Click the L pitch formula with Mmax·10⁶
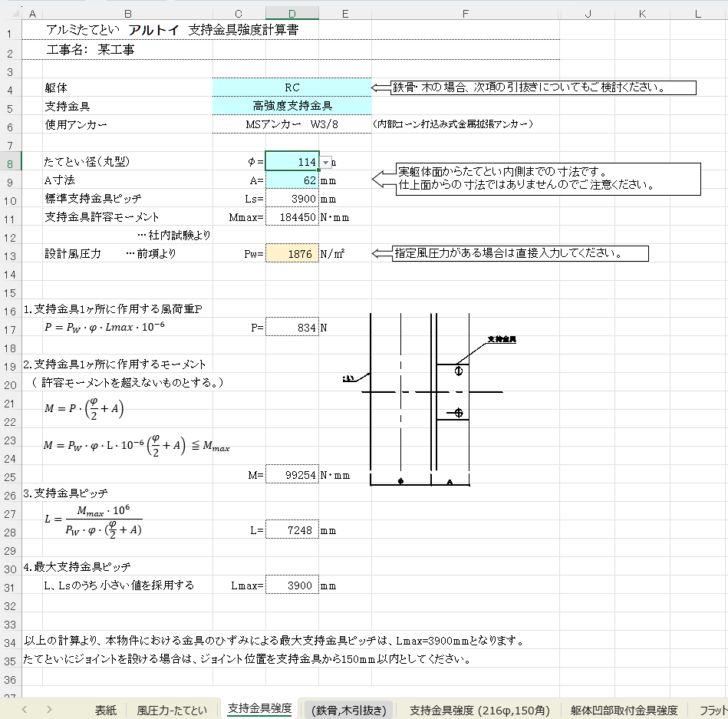728x719 pixels. (94, 522)
